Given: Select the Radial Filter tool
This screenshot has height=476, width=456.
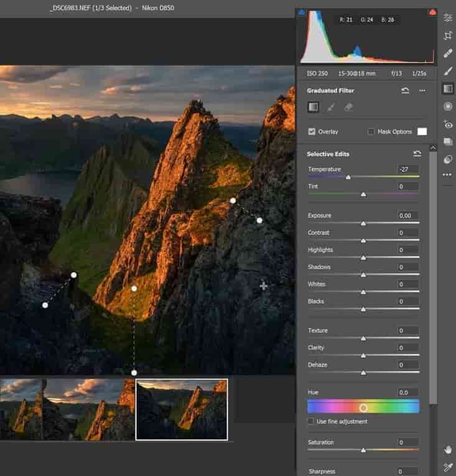Looking at the screenshot, I should tap(447, 106).
